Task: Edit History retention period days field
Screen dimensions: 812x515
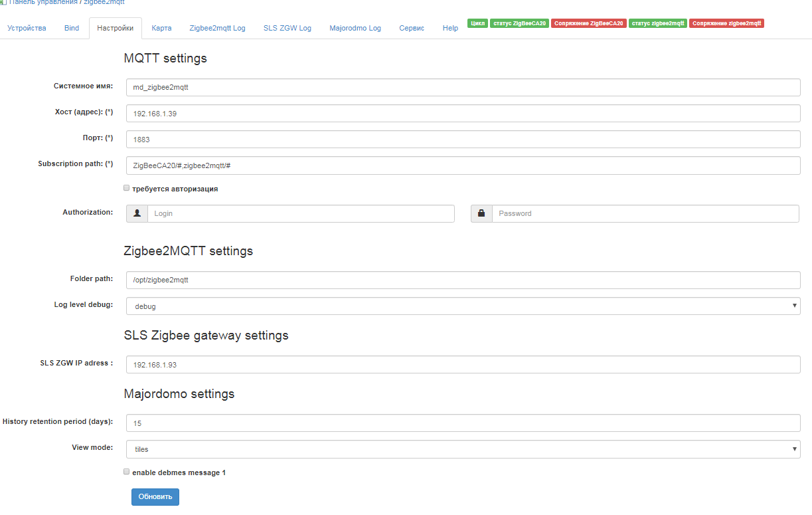Action: 463,423
